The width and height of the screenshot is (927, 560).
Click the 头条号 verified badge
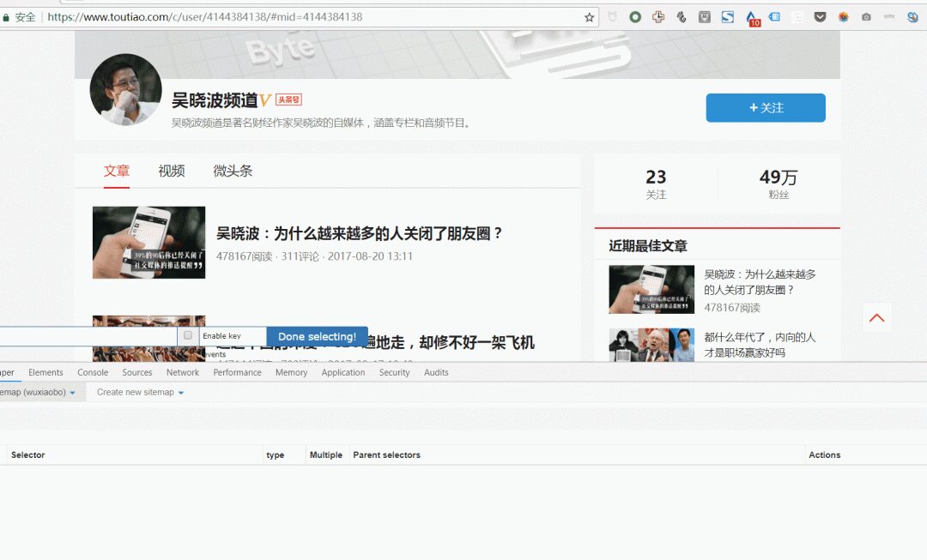pyautogui.click(x=289, y=99)
